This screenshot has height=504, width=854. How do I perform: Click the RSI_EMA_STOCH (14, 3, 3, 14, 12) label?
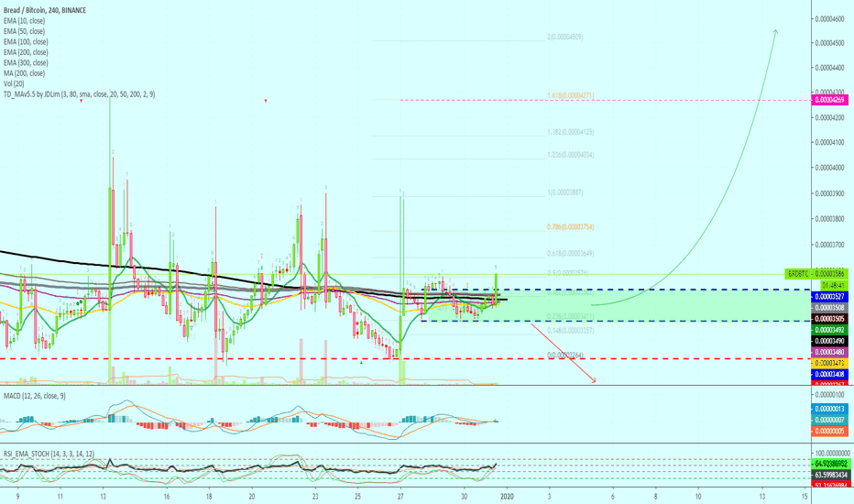coord(49,454)
